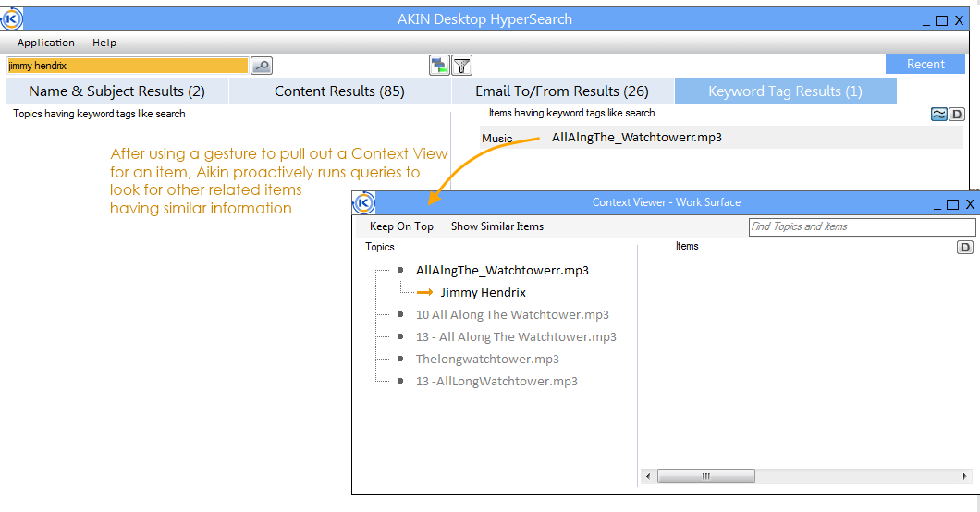This screenshot has height=512, width=980.
Task: Toggle Show Similar Items option
Action: tap(497, 226)
